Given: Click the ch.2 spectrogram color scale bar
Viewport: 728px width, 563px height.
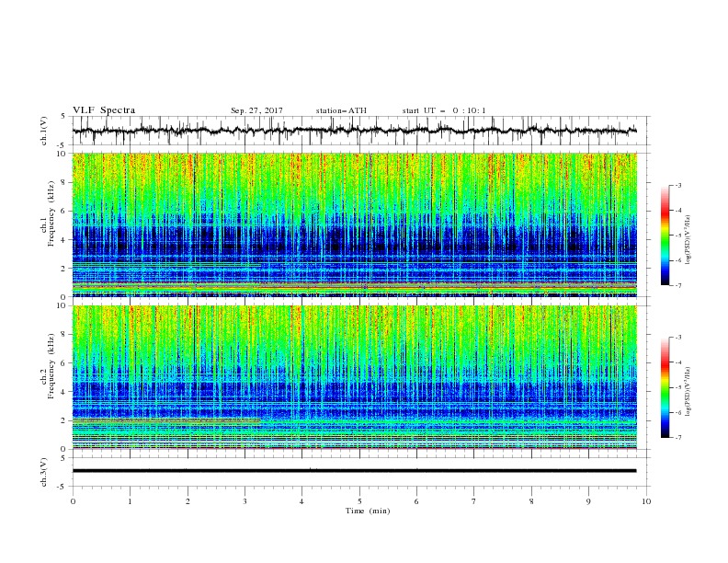Looking at the screenshot, I should click(x=665, y=387).
